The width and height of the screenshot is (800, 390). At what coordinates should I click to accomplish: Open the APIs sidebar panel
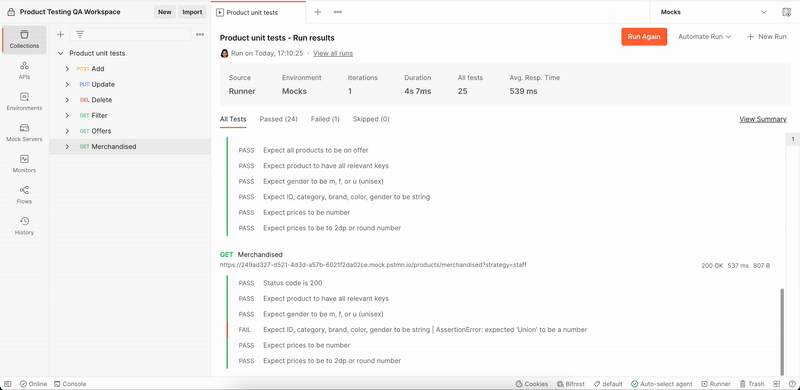pyautogui.click(x=24, y=71)
